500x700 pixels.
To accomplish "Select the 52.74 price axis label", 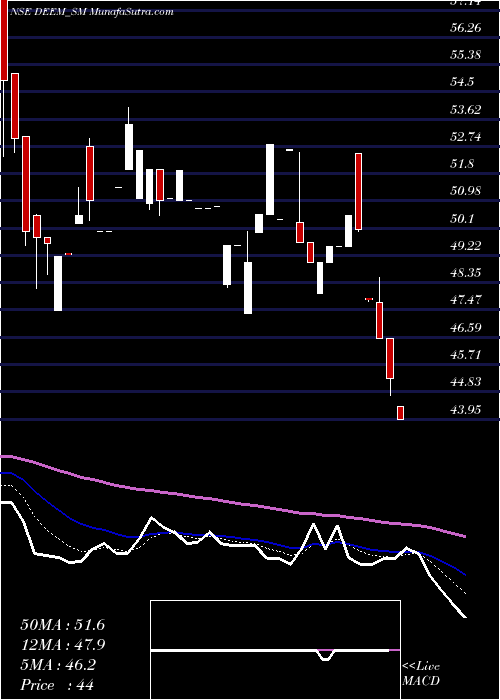I will pos(465,137).
